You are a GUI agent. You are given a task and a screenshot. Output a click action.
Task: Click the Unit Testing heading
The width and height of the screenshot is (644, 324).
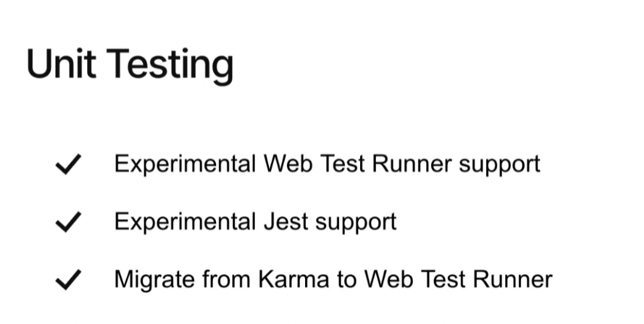(130, 65)
